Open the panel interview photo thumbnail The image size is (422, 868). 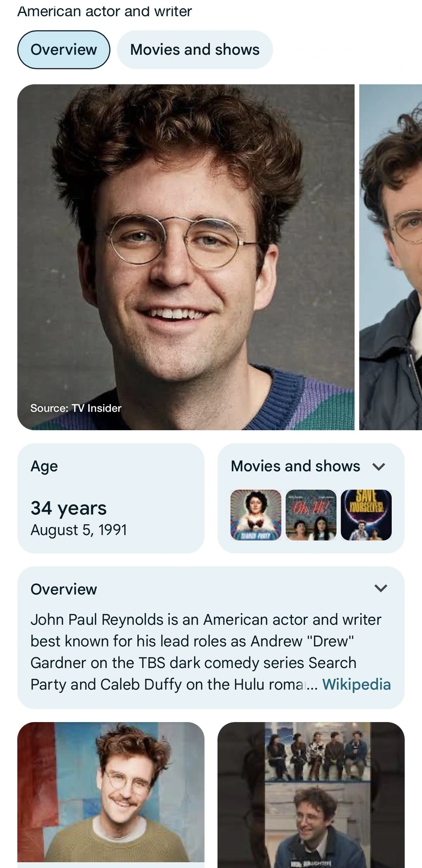click(311, 795)
